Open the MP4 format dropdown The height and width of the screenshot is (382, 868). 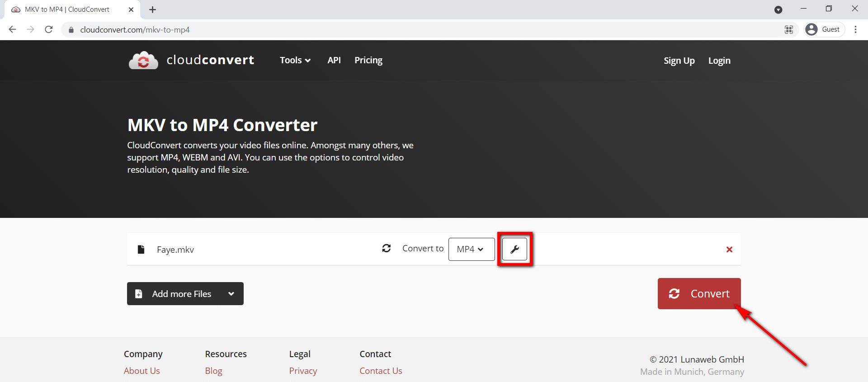[472, 249]
